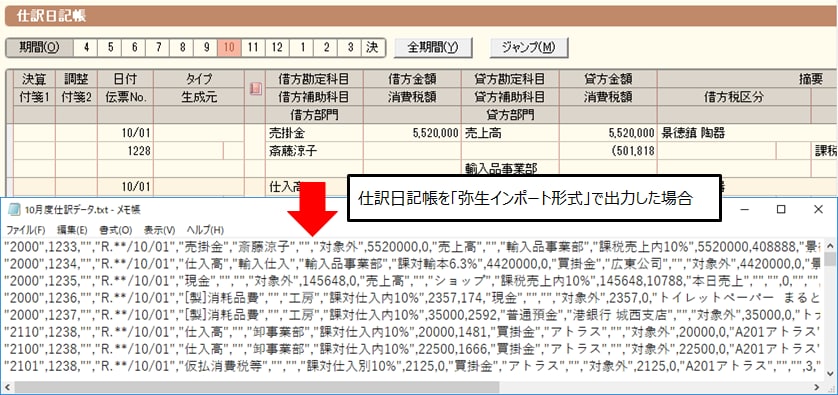
Task: Click the Notepad file icon in title bar
Action: 14,210
